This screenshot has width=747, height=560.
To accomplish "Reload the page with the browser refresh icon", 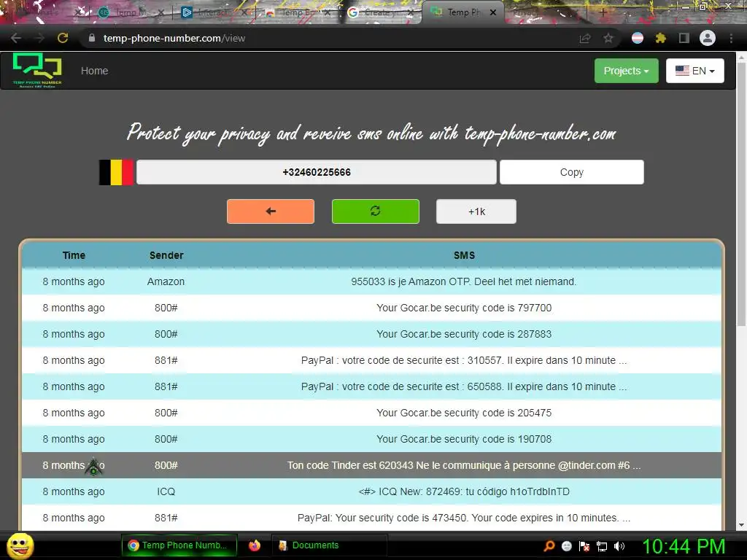I will pyautogui.click(x=63, y=38).
